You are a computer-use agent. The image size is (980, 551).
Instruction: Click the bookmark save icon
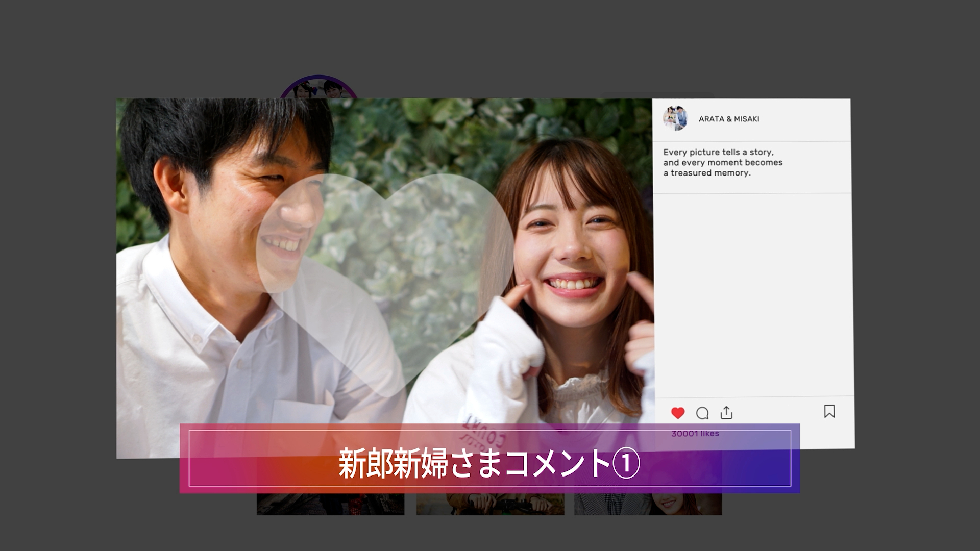(829, 411)
